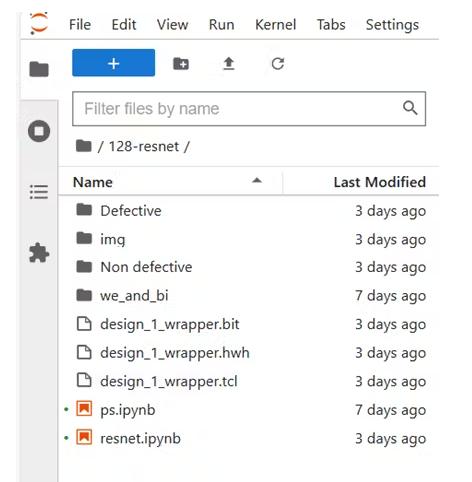472x482 pixels.
Task: Refresh the file browser list
Action: pyautogui.click(x=278, y=63)
